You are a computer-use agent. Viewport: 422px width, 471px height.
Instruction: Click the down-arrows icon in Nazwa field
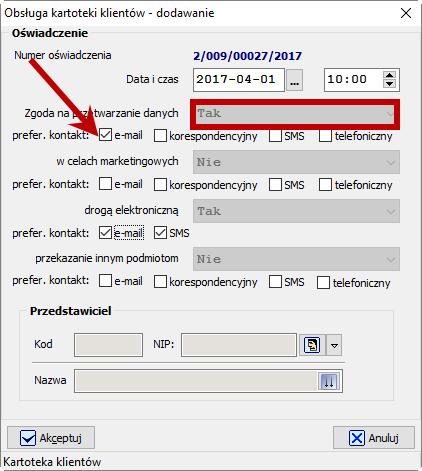coord(329,381)
